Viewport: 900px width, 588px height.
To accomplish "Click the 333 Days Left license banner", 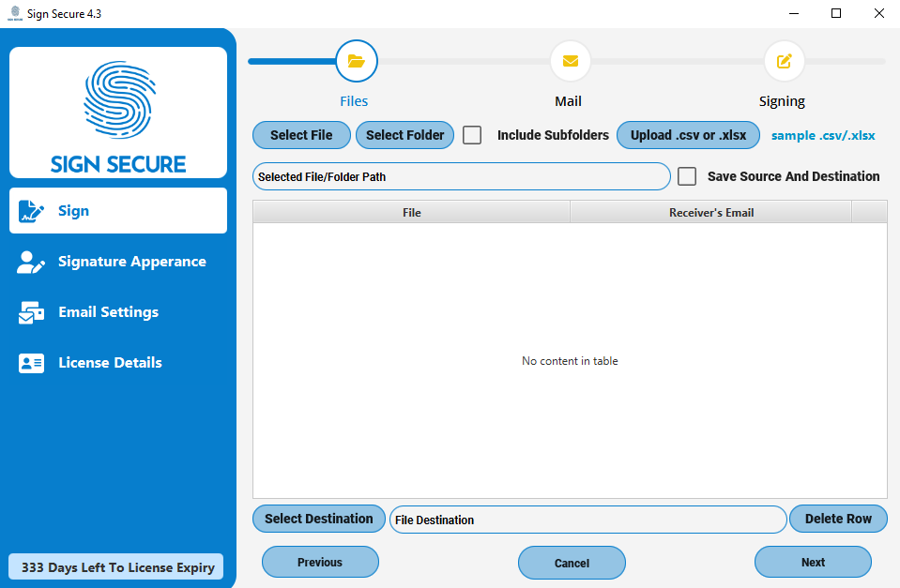I will click(x=116, y=566).
